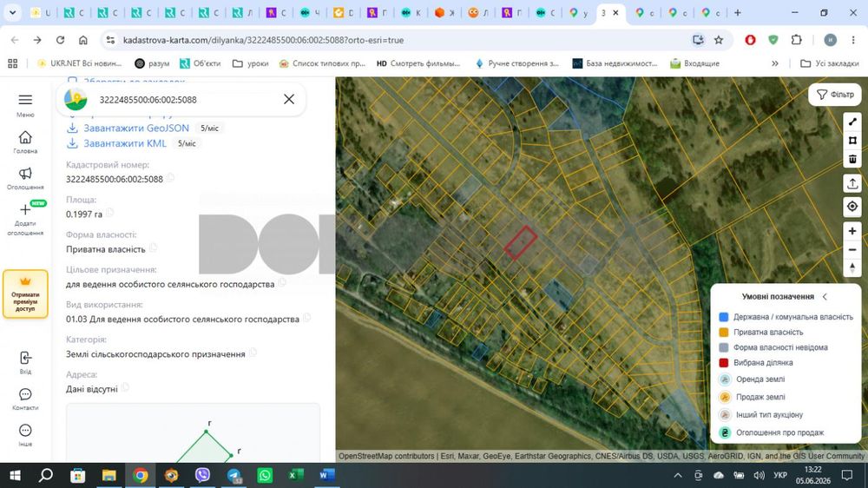Open the Вхід login icon
Viewport: 868px width, 488px height.
coord(25,358)
